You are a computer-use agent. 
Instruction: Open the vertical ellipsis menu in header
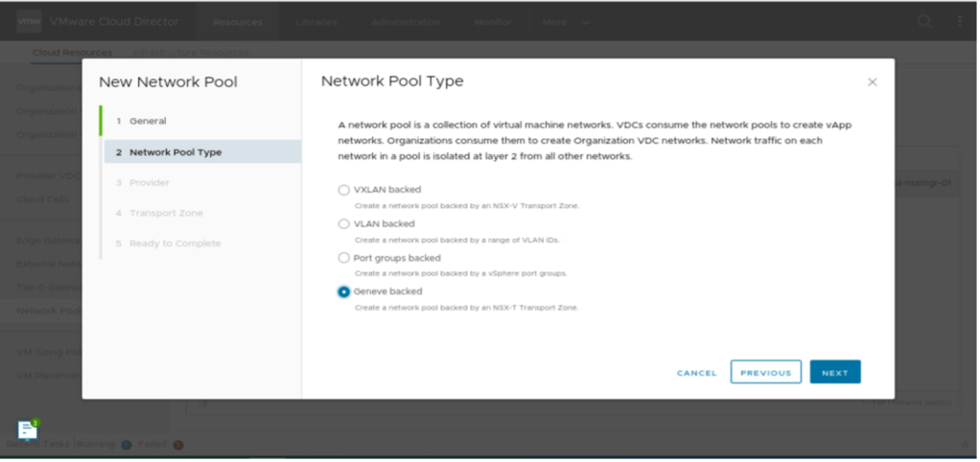960,21
